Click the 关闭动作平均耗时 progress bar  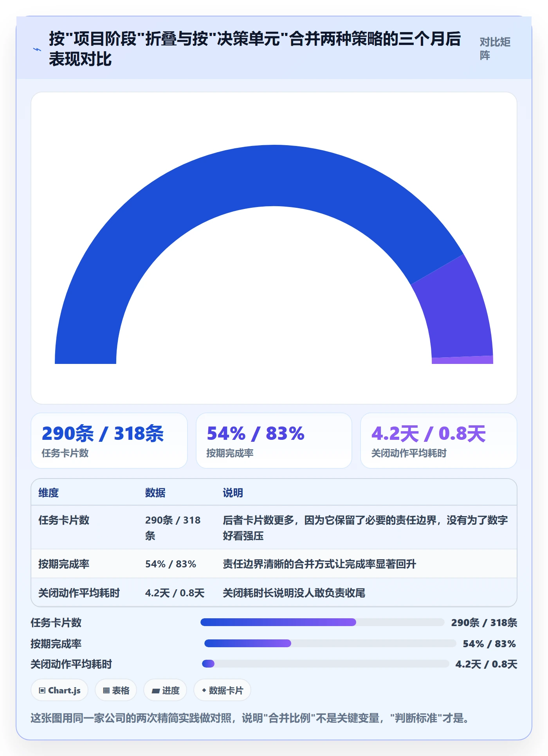pos(326,664)
